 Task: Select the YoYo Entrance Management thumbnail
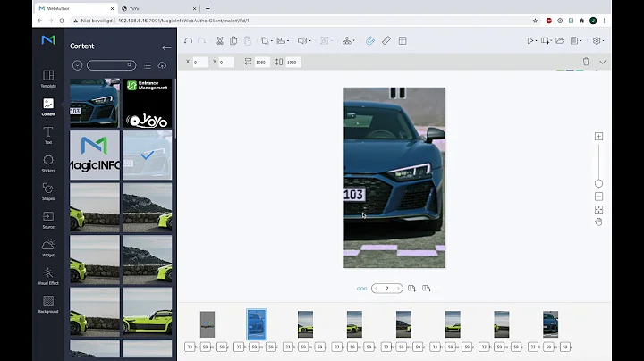point(147,103)
